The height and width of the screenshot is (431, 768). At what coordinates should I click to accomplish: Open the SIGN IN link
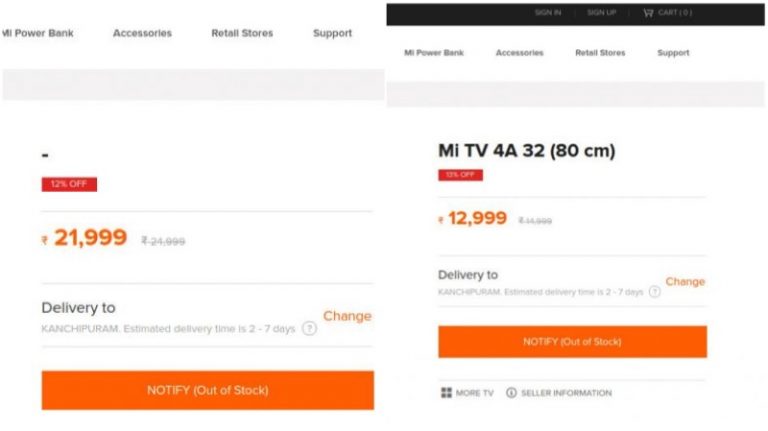tap(547, 13)
